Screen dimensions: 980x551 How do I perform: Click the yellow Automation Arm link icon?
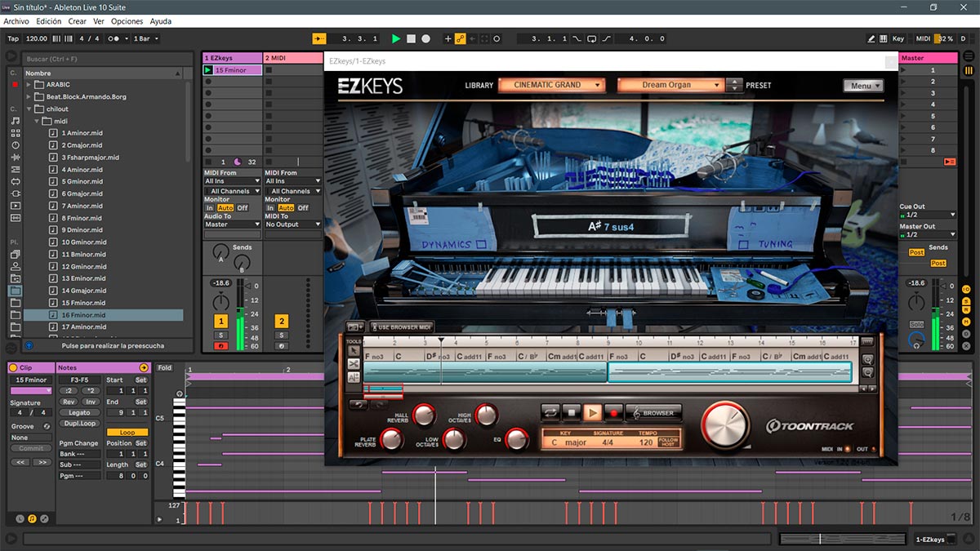[x=461, y=38]
